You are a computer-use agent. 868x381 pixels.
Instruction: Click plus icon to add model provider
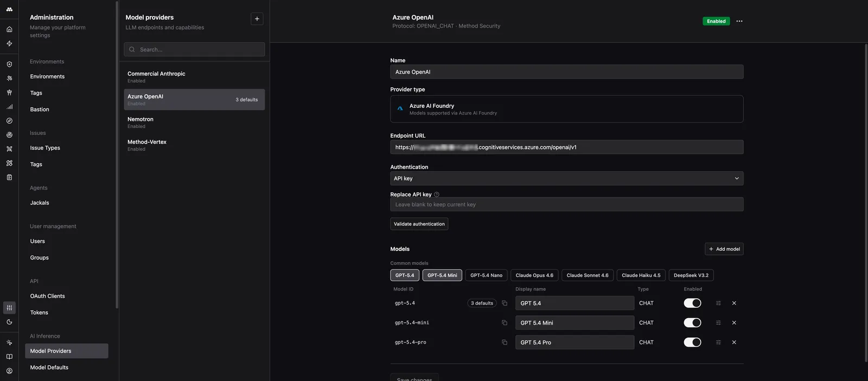[257, 19]
